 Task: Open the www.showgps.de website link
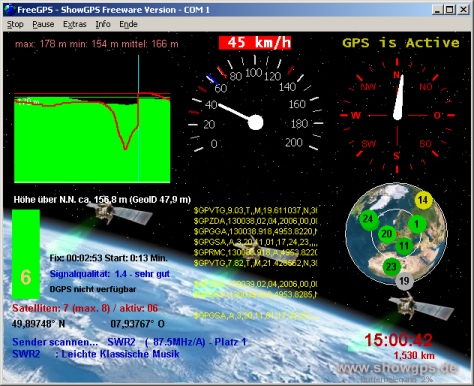(x=397, y=368)
